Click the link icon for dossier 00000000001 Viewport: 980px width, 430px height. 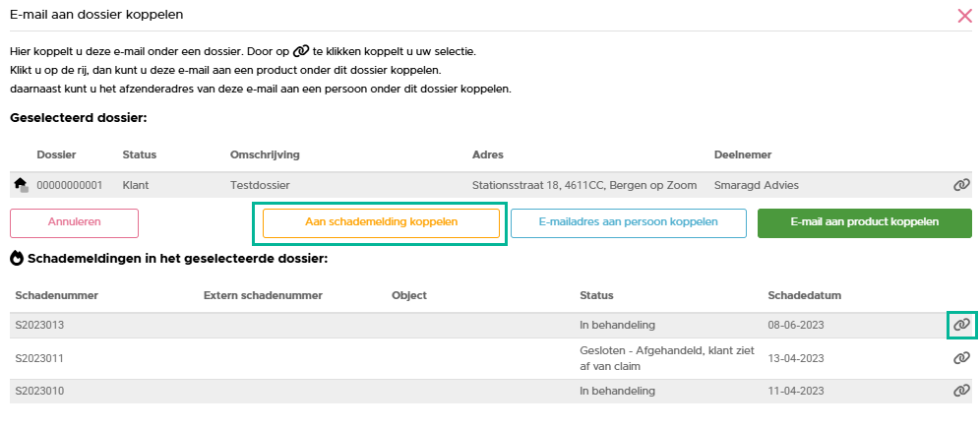pyautogui.click(x=961, y=184)
